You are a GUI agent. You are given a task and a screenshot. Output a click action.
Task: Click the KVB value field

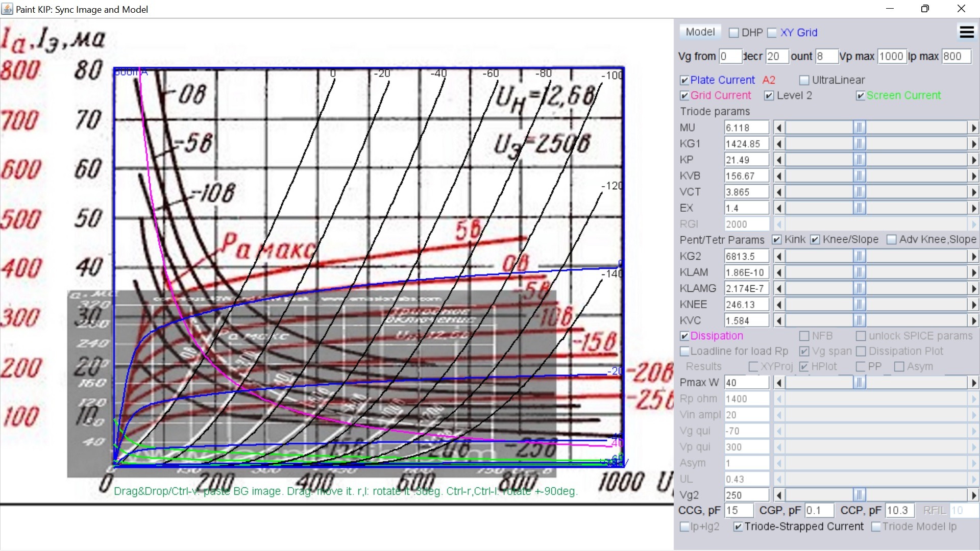747,176
